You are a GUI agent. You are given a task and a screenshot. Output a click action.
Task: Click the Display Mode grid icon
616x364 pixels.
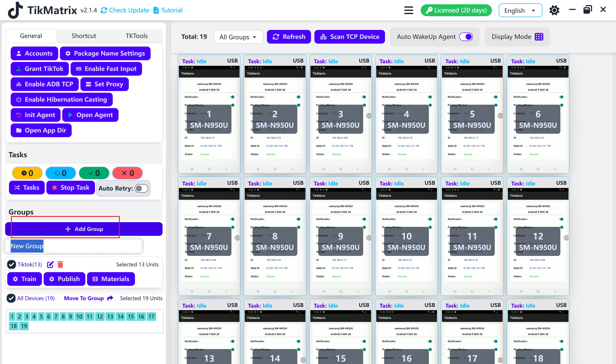539,37
